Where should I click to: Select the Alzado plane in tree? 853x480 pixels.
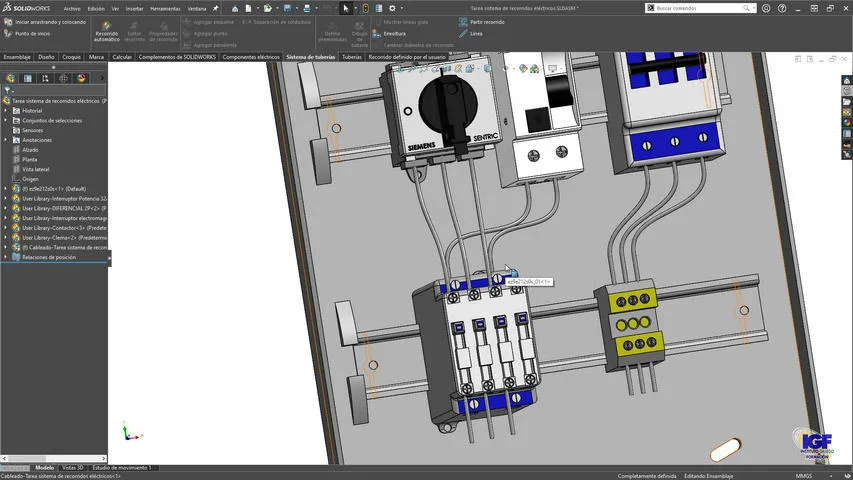click(x=30, y=150)
